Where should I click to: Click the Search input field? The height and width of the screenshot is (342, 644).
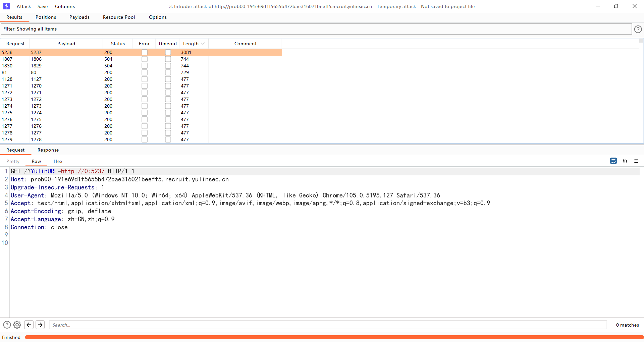[x=328, y=325]
